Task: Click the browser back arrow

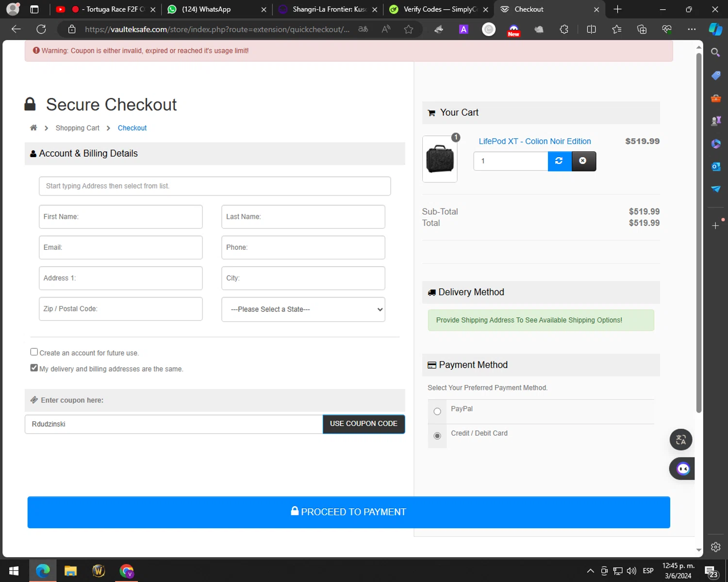Action: click(x=16, y=29)
